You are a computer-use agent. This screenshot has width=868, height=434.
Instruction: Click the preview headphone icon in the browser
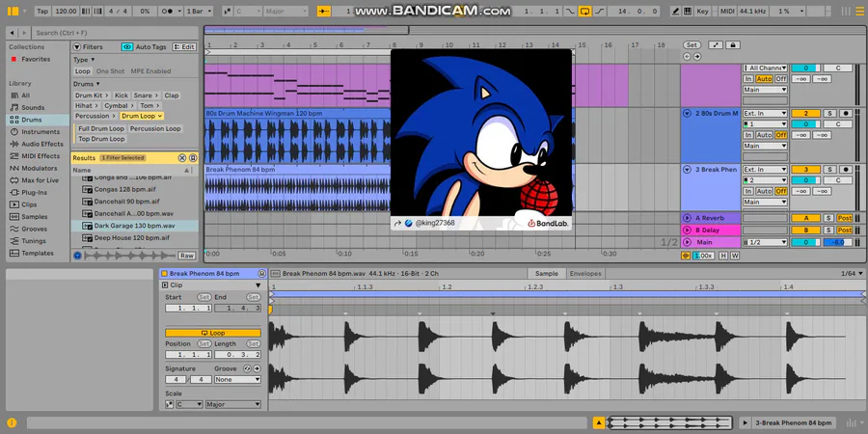77,256
